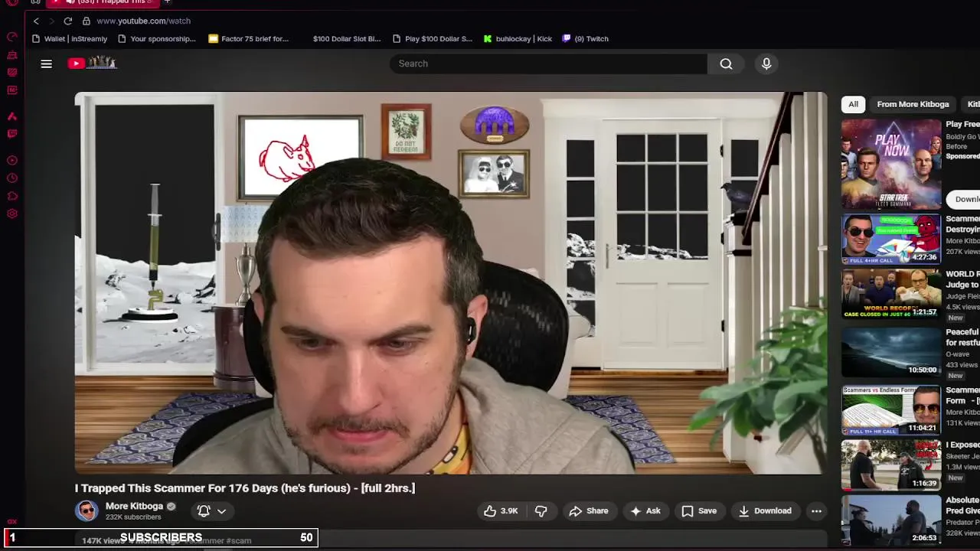Share the video with Share button

click(x=588, y=510)
